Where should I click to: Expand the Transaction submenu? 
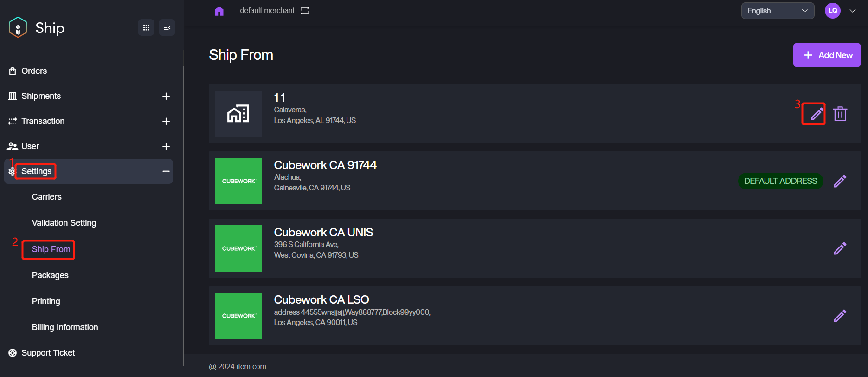click(x=166, y=121)
